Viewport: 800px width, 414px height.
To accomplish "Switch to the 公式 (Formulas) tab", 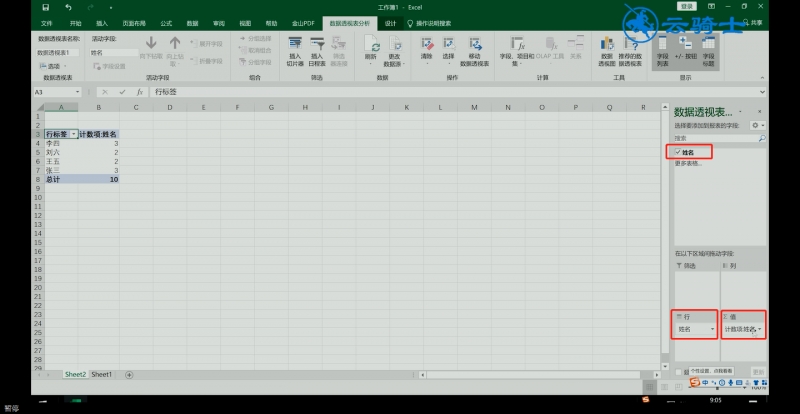I will (166, 23).
